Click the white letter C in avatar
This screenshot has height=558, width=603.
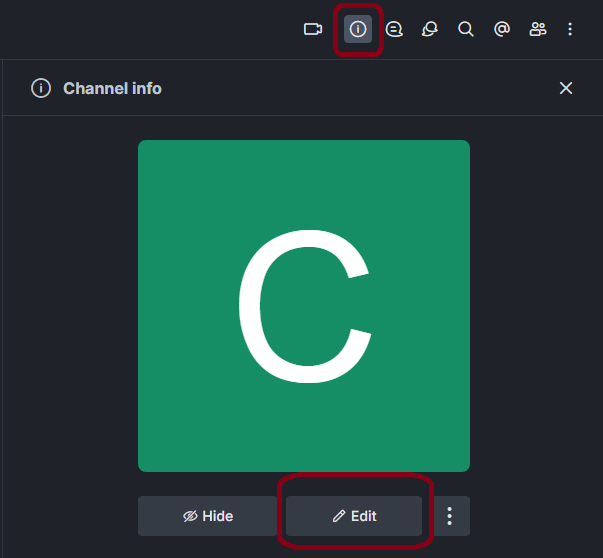pos(303,305)
